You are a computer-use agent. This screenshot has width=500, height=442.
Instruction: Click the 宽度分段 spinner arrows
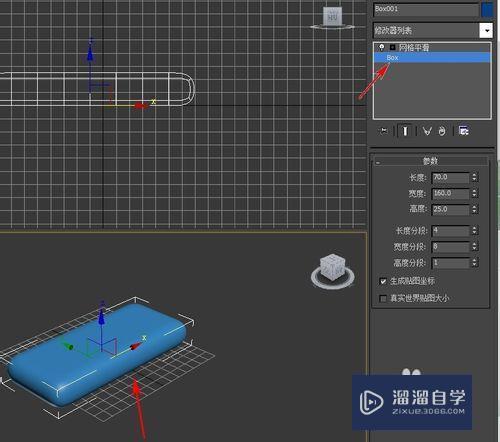click(474, 247)
